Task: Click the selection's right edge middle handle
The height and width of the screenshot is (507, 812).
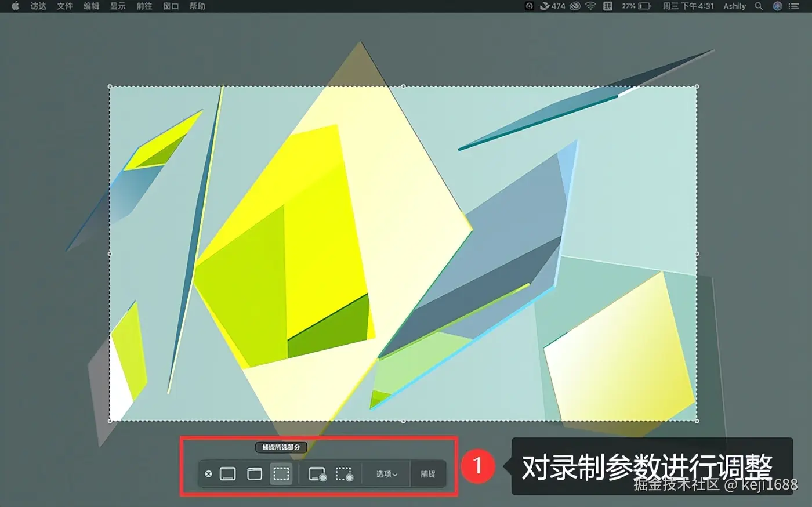Action: coord(697,253)
